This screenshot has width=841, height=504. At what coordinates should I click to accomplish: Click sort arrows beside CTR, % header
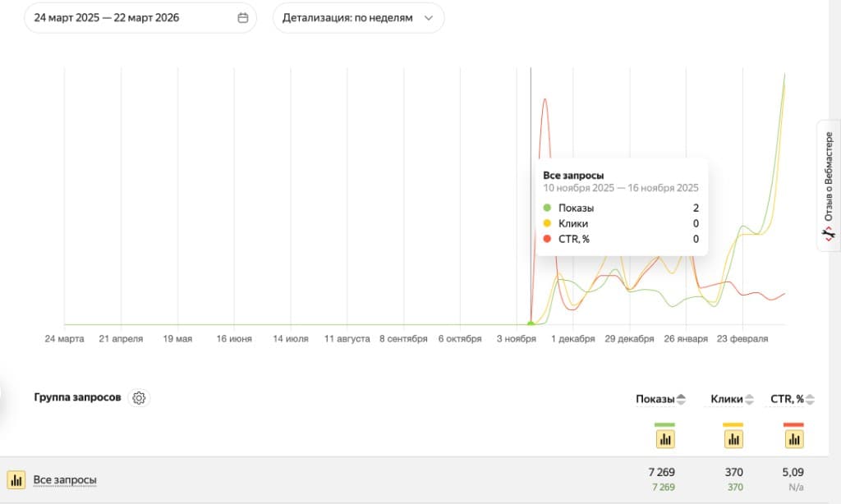pyautogui.click(x=811, y=400)
